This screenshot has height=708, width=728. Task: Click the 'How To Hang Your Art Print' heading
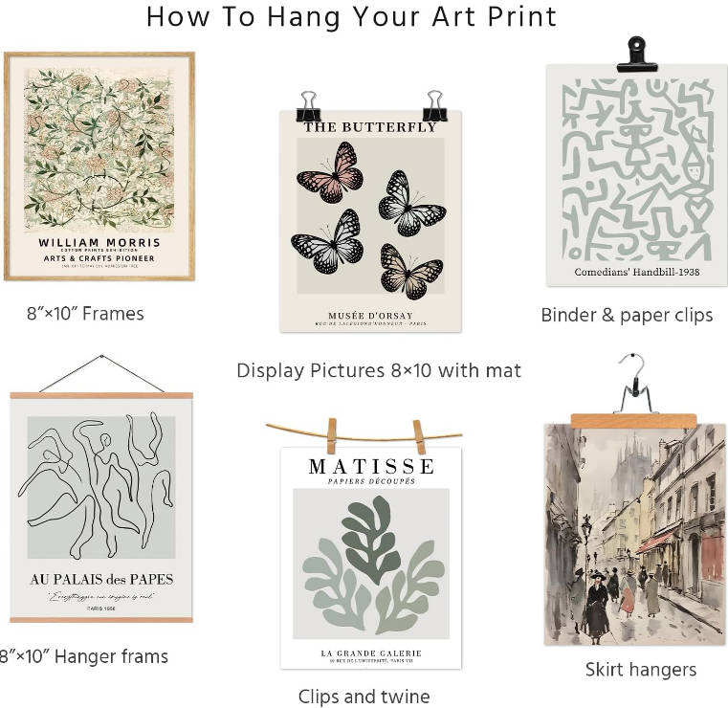(x=351, y=16)
